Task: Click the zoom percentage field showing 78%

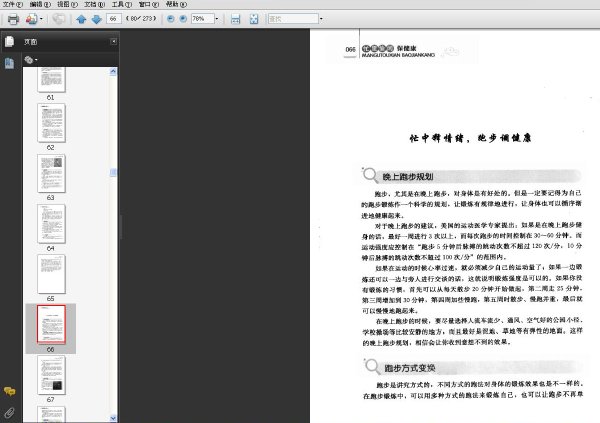Action: (x=202, y=18)
